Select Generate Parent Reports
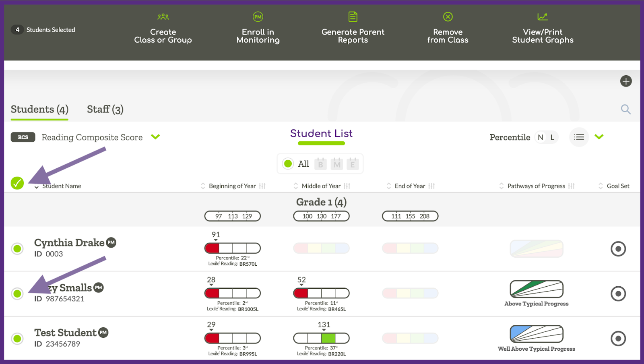This screenshot has height=364, width=644. [x=353, y=28]
